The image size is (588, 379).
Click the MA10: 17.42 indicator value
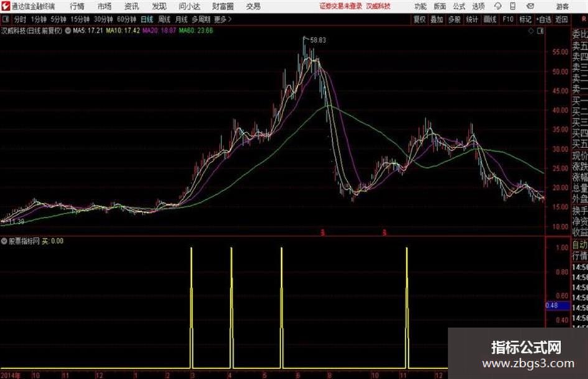(x=123, y=30)
